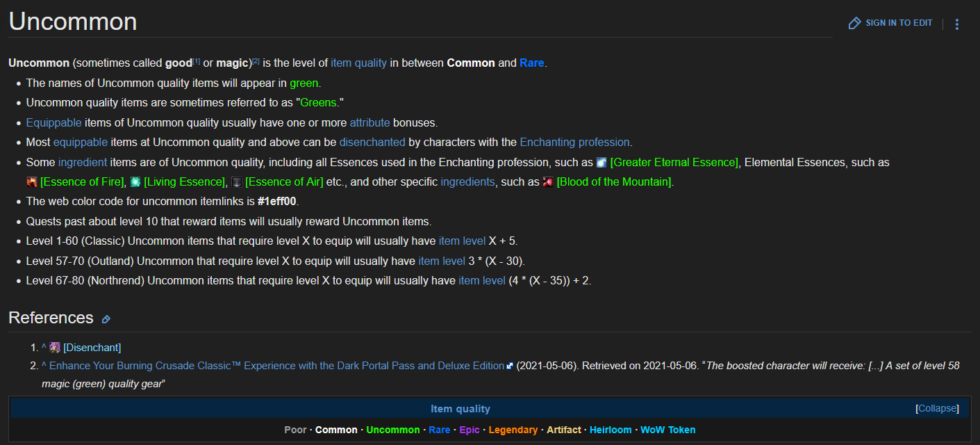The width and height of the screenshot is (980, 445).
Task: Click footnote marker [1] after good
Action: click(197, 60)
